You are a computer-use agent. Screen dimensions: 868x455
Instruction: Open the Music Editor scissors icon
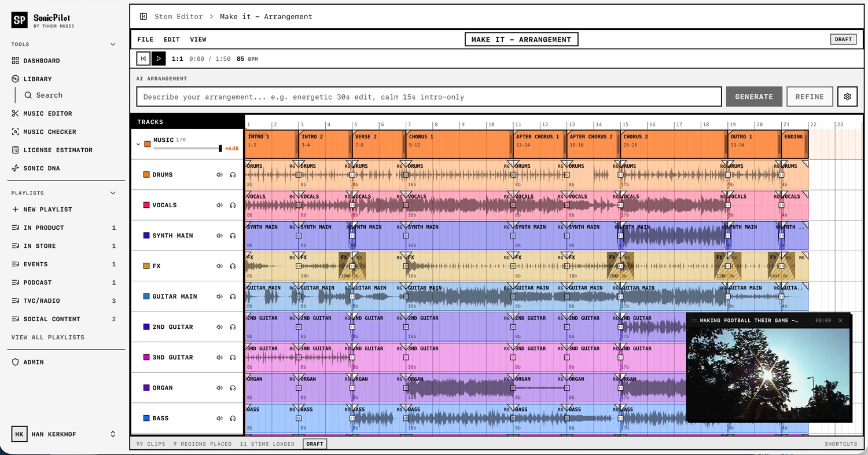pos(16,113)
